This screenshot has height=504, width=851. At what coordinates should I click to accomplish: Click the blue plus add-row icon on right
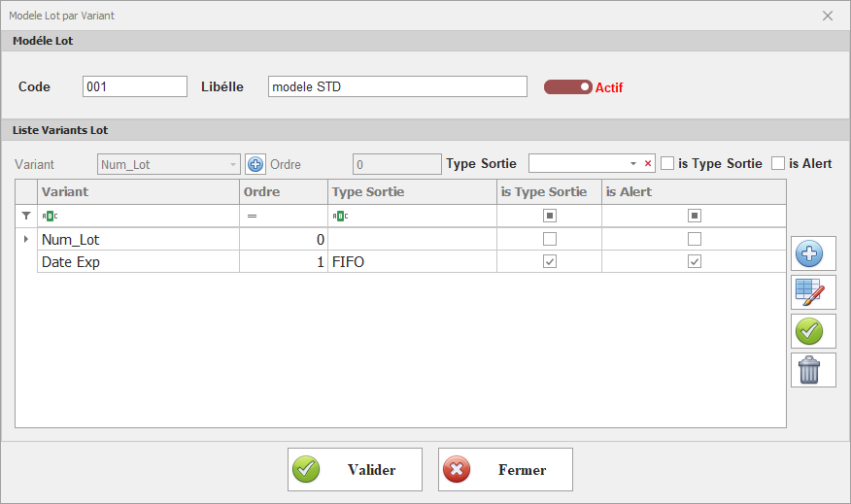coord(809,254)
